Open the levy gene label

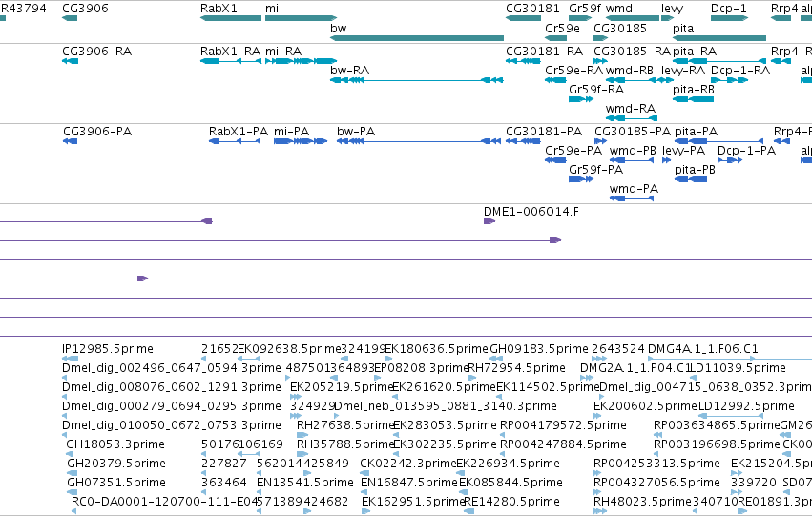(672, 9)
